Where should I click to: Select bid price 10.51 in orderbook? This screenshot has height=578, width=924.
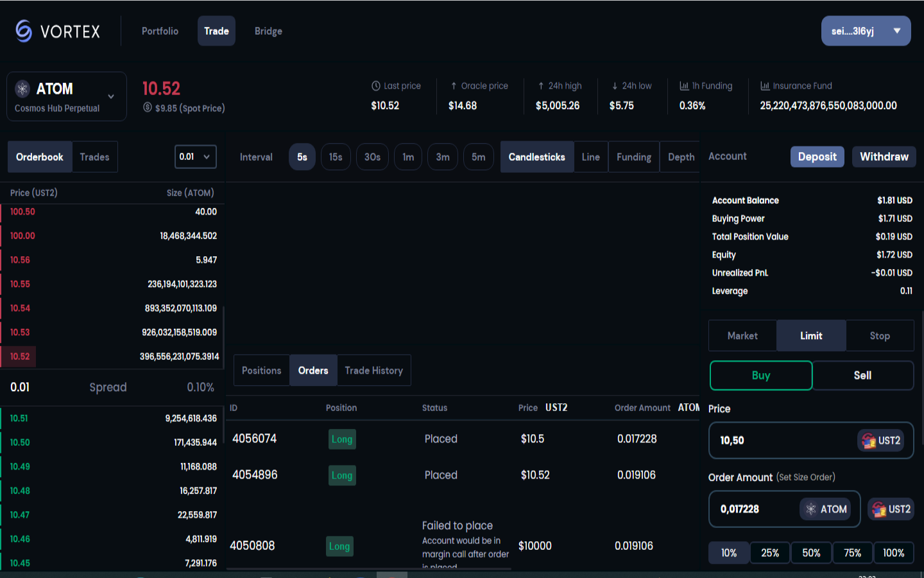(x=19, y=418)
